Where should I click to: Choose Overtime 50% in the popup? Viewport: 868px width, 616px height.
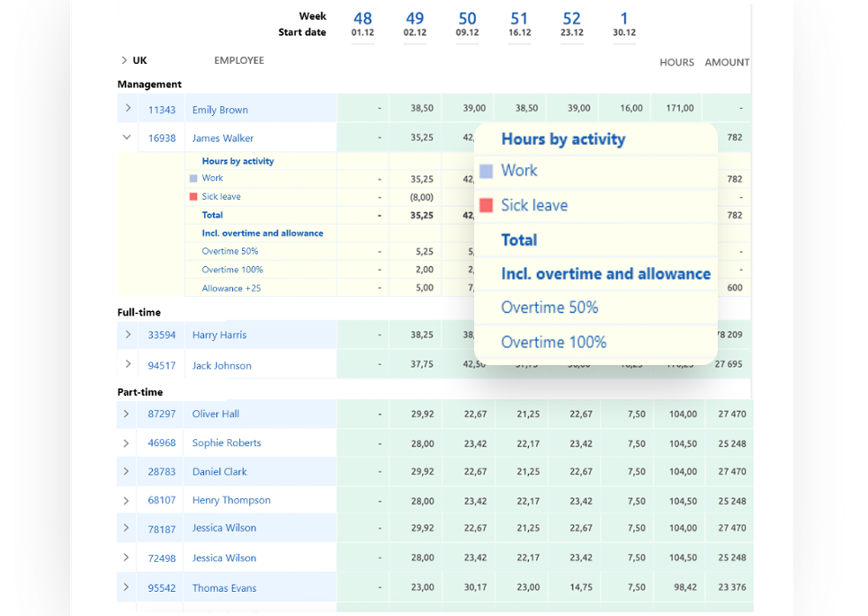pos(549,308)
